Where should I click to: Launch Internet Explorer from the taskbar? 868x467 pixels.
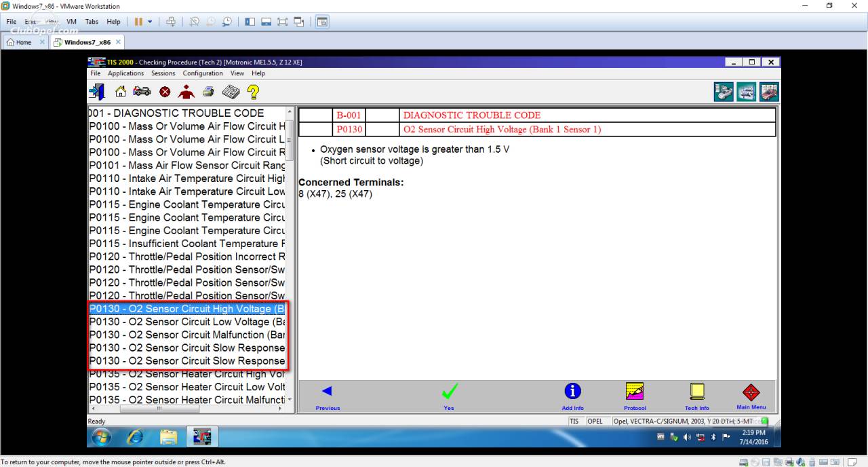(135, 438)
